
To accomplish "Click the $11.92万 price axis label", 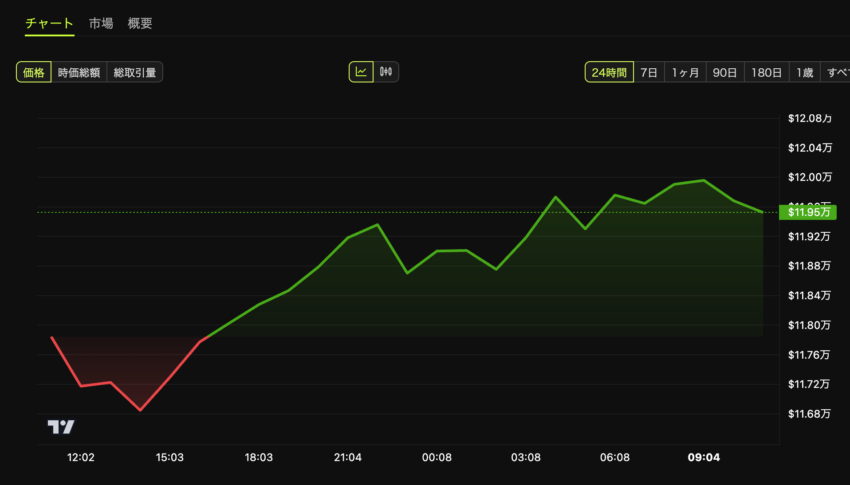I will 809,236.
